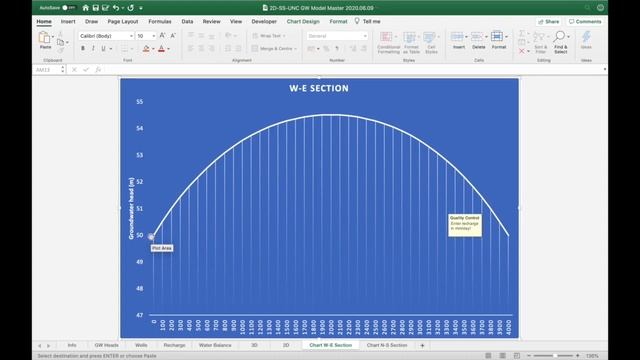The height and width of the screenshot is (360, 640).
Task: Increase font size with larger A icon
Action: point(162,36)
